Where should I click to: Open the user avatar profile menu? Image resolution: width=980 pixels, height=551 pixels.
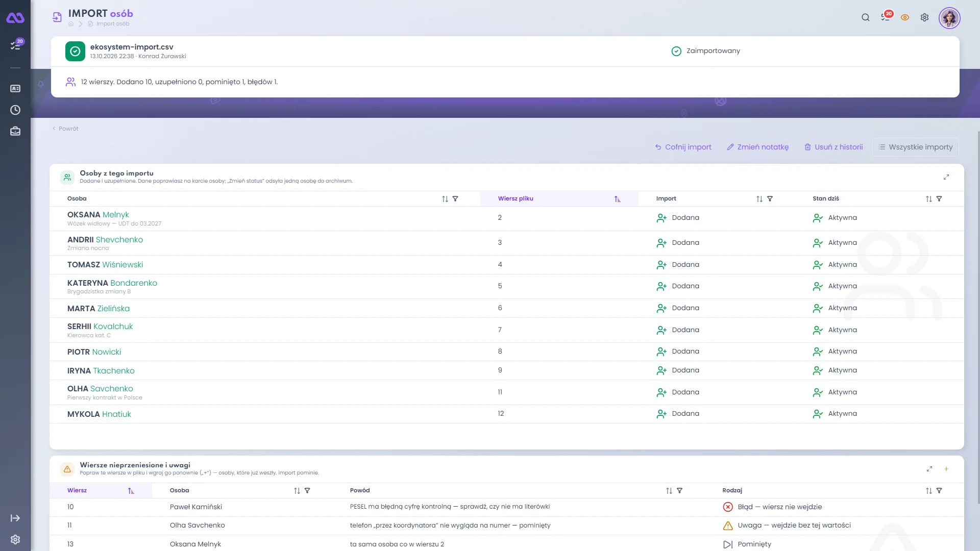tap(949, 18)
